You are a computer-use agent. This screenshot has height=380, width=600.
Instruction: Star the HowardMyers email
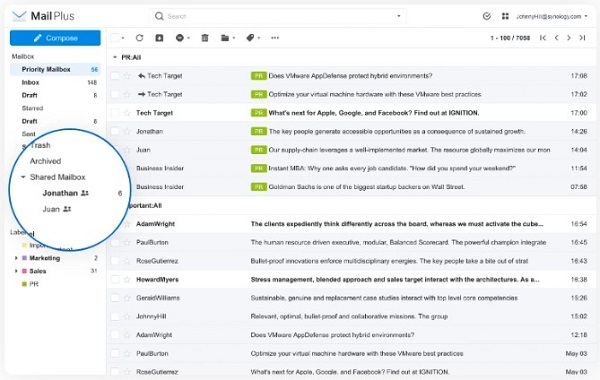127,279
